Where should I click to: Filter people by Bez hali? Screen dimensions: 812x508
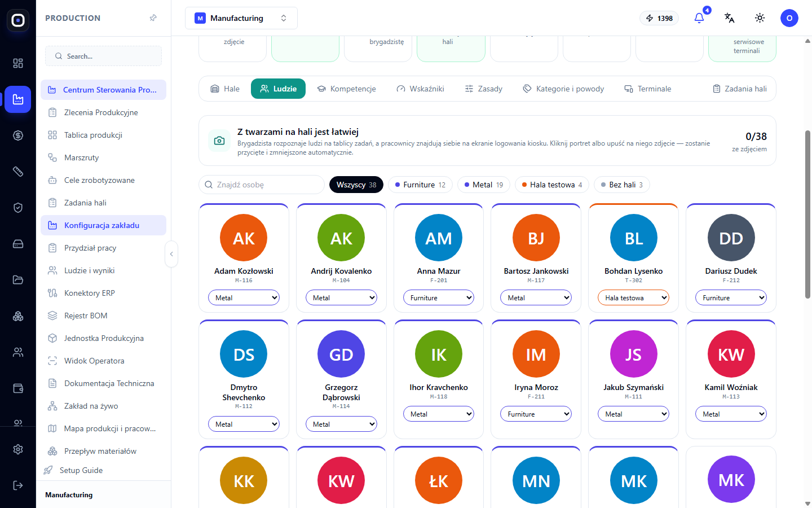coord(622,185)
